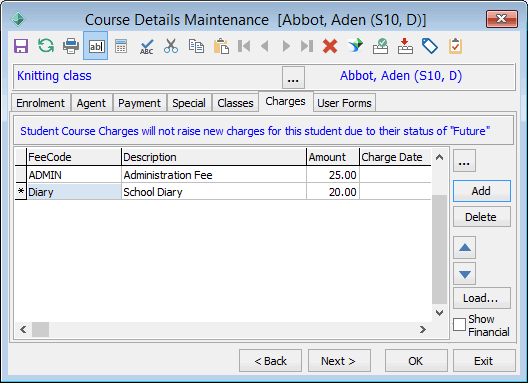Viewport: 528px width, 383px height.
Task: Open the ellipsis button above Add
Action: click(x=464, y=161)
